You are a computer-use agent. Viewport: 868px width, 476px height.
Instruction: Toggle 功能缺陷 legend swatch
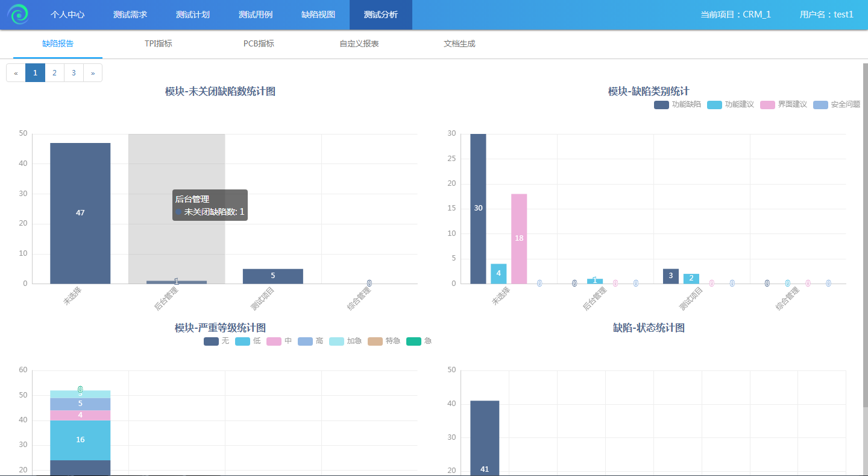[661, 104]
